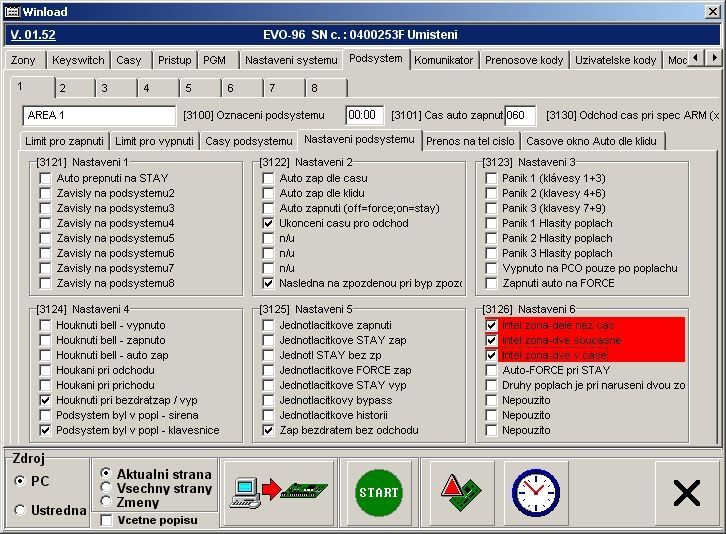Click the PC-to-panel transfer icon
The image size is (726, 534).
pos(264,492)
